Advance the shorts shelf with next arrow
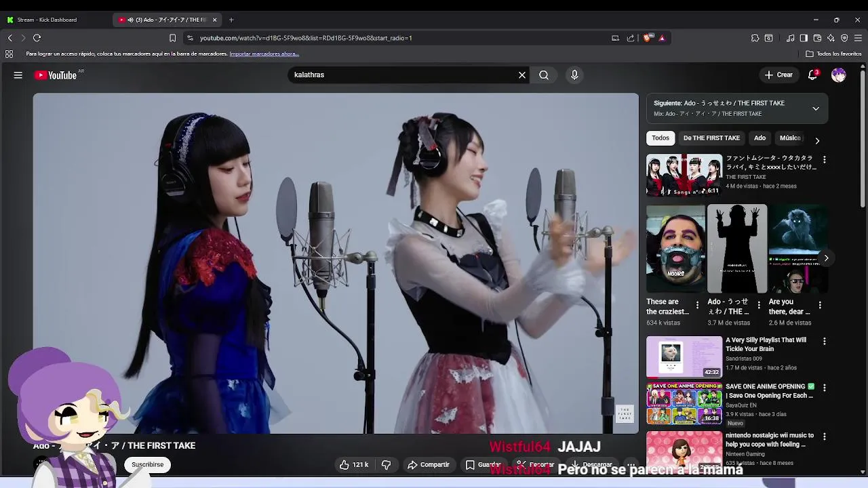Screen dimensions: 868x488 coord(826,258)
